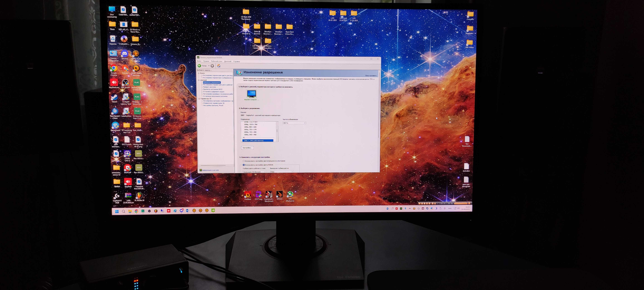Open desktop color depth dropdown (32-битное)

[x=254, y=172]
